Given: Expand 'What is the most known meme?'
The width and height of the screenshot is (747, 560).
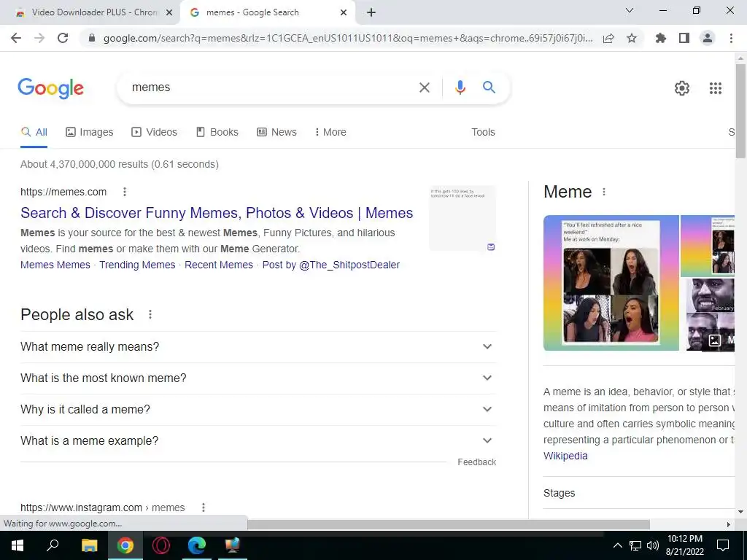Looking at the screenshot, I should pos(258,378).
